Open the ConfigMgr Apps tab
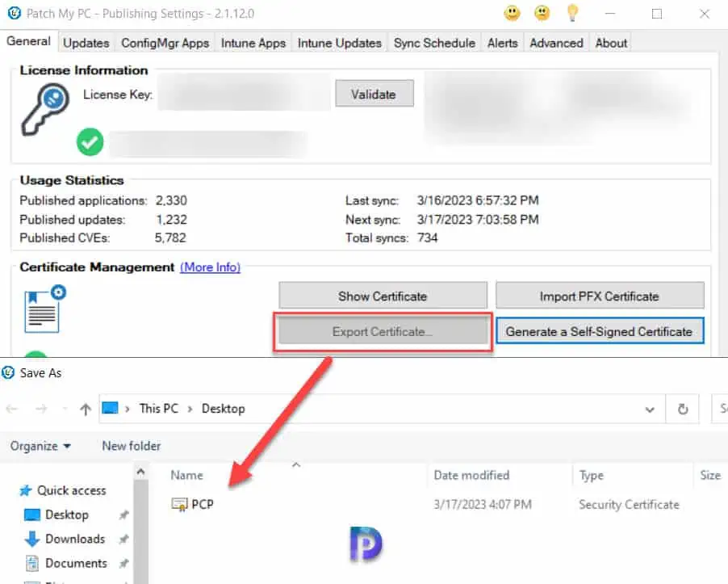This screenshot has width=728, height=584. coord(165,43)
